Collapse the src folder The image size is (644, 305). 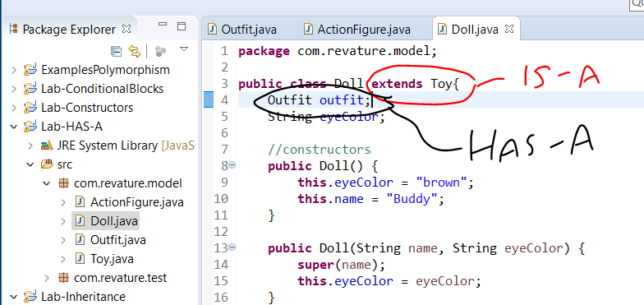30,164
